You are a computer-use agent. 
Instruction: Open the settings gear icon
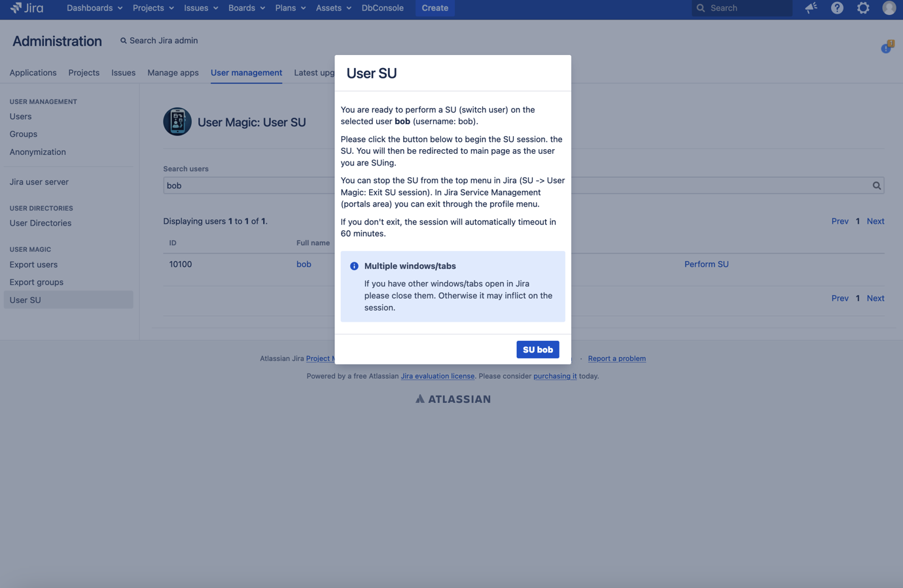tap(863, 8)
